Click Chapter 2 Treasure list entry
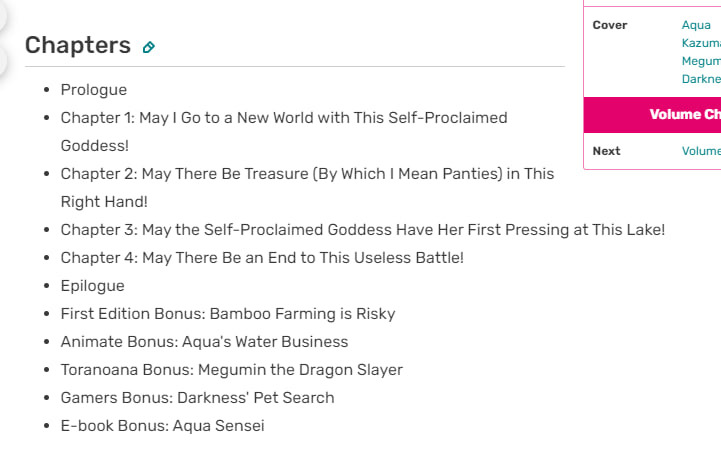This screenshot has width=721, height=454. (x=307, y=174)
